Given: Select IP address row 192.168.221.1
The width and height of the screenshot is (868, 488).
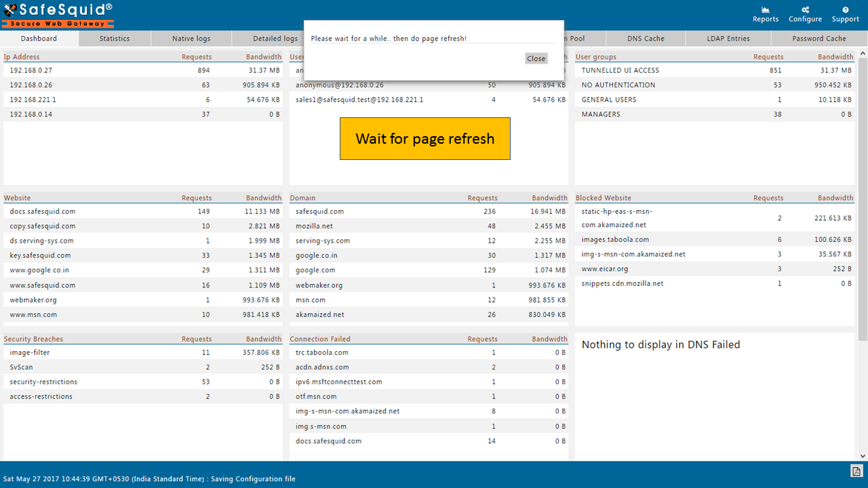Looking at the screenshot, I should tap(143, 100).
